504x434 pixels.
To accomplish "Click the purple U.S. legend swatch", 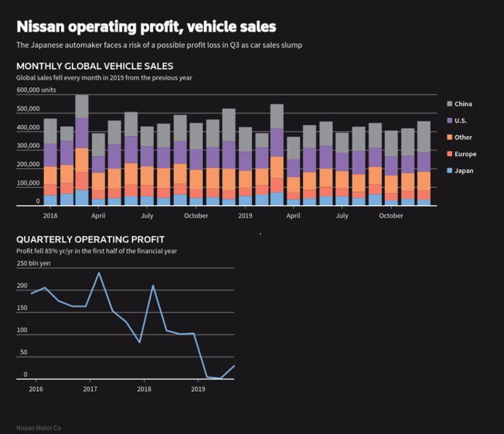I will 450,120.
